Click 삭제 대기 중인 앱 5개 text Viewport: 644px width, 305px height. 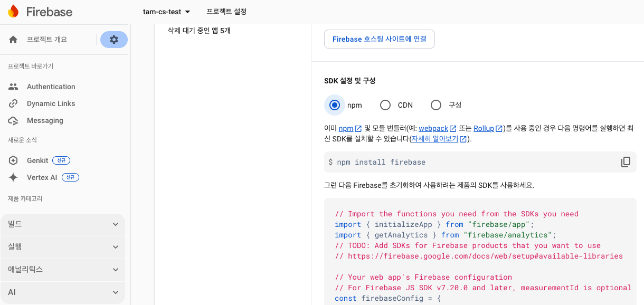point(199,31)
